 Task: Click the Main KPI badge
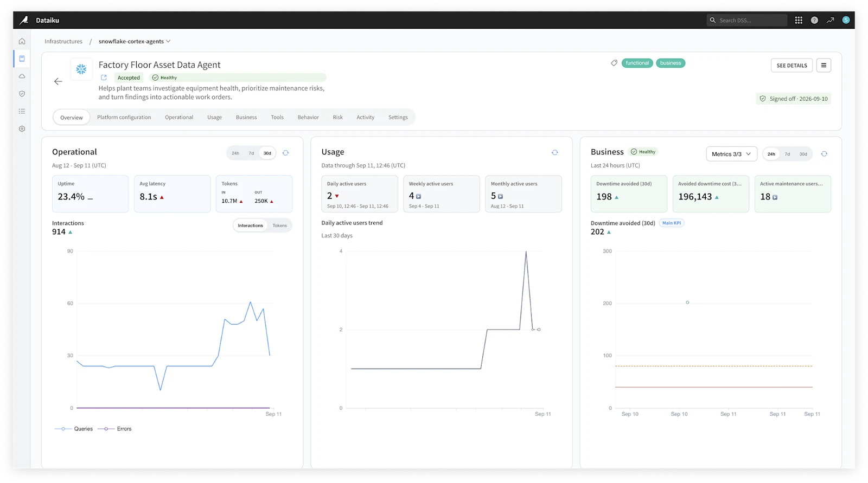(x=672, y=223)
